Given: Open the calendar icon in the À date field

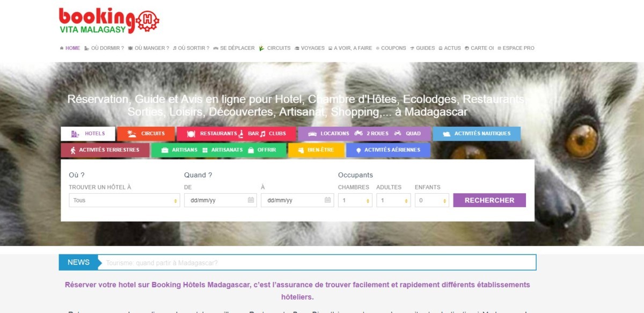Looking at the screenshot, I should pyautogui.click(x=328, y=200).
